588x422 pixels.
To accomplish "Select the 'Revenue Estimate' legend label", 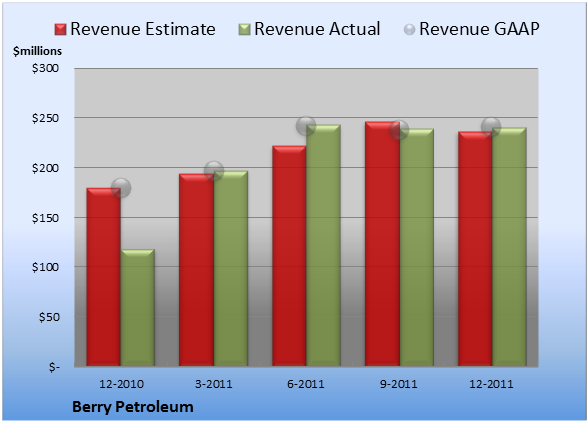I will coord(143,29).
